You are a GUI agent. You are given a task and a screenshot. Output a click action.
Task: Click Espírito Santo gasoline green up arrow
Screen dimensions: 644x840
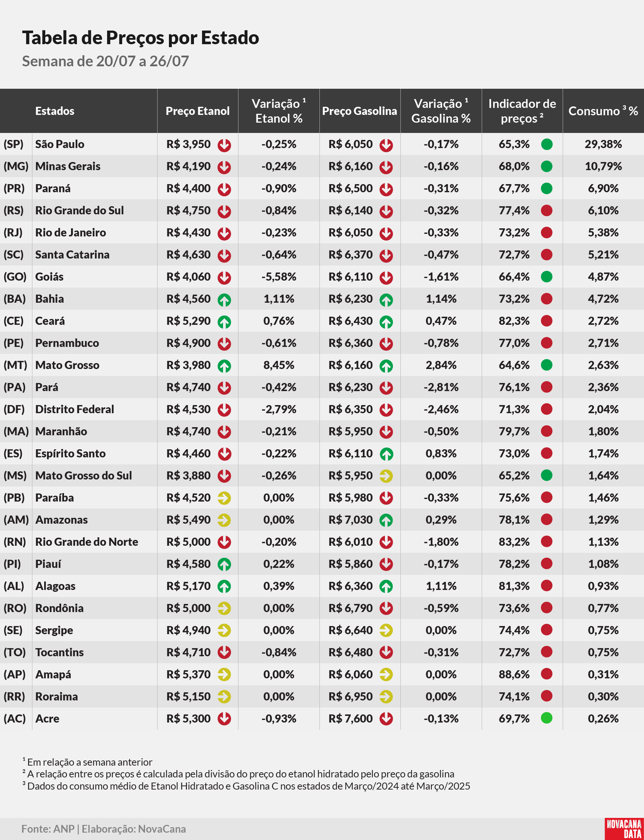(x=386, y=454)
